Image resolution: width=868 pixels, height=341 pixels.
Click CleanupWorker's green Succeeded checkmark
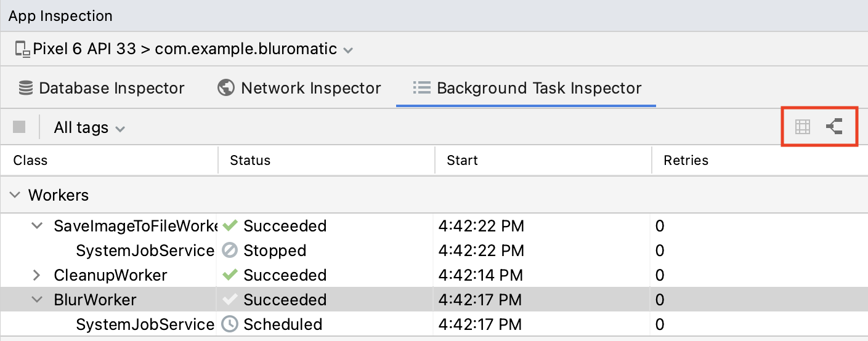point(230,275)
